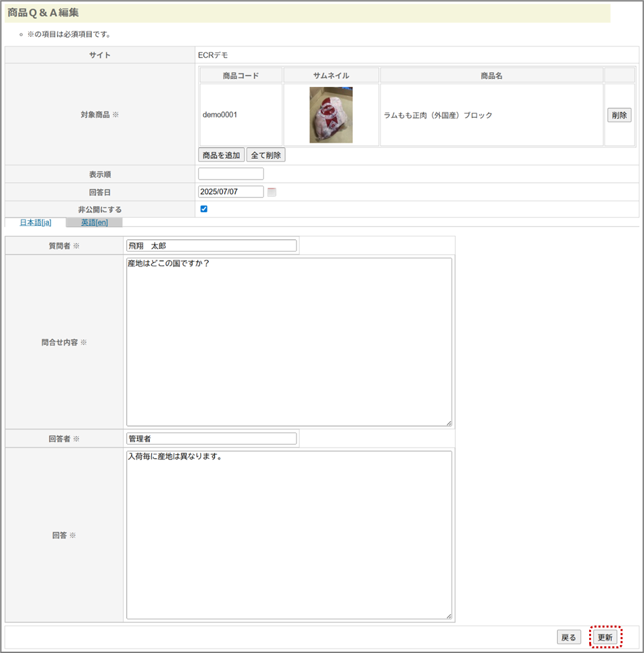Click the 戻る button
644x653 pixels.
[x=568, y=638]
